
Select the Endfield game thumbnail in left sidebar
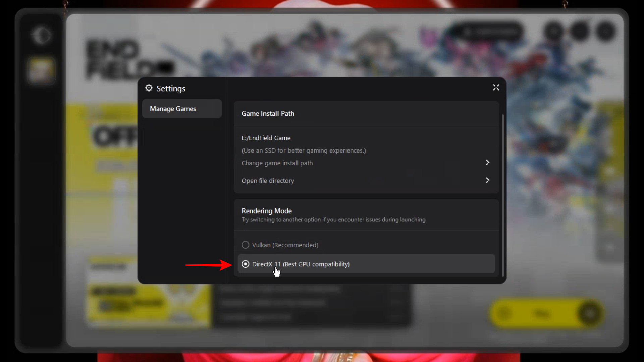[x=41, y=70]
